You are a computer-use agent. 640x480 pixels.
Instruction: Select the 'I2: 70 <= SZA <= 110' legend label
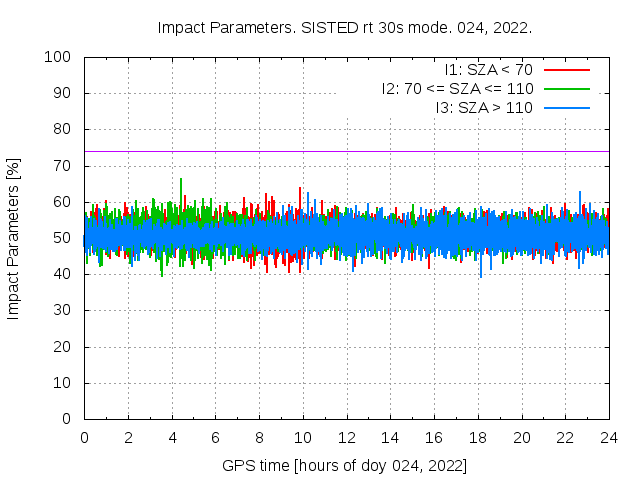(x=457, y=88)
